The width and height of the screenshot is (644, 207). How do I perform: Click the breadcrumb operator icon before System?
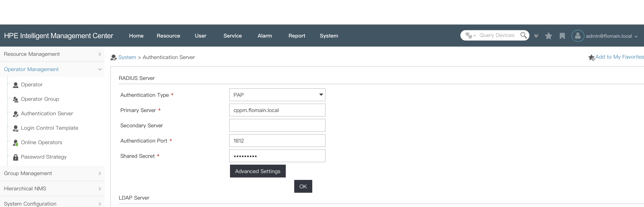tap(113, 57)
